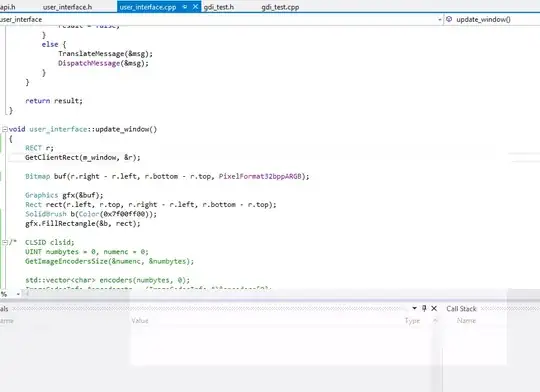The image size is (540, 392).
Task: Open the gdi_test.cpp tab
Action: [280, 7]
